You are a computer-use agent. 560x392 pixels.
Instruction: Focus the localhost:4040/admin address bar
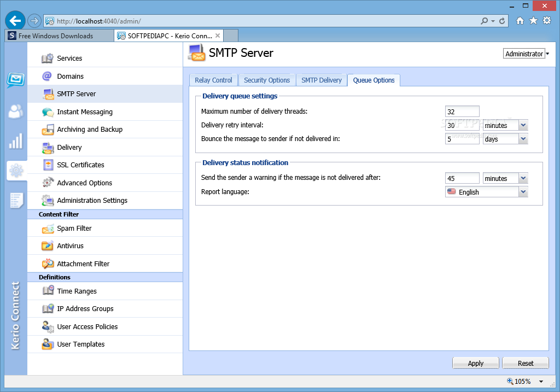click(x=264, y=21)
